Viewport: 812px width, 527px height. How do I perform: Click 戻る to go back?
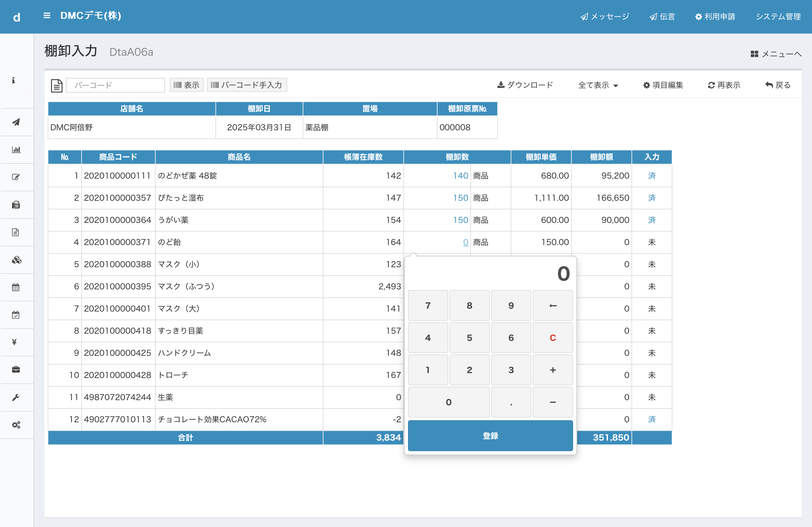tap(777, 85)
